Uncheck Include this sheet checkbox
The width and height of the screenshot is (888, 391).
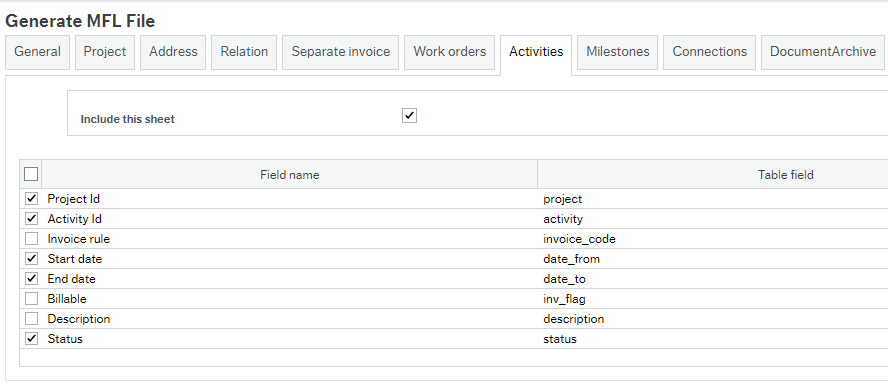[x=409, y=116]
